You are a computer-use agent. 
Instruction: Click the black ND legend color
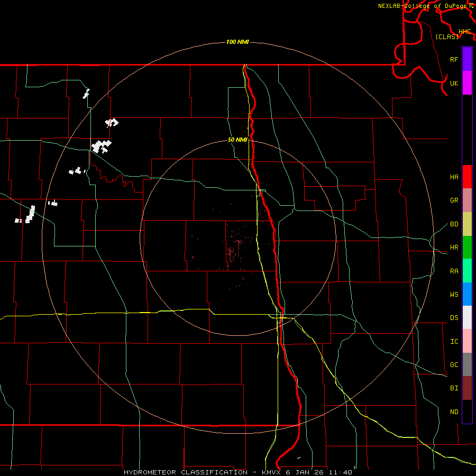(467, 411)
